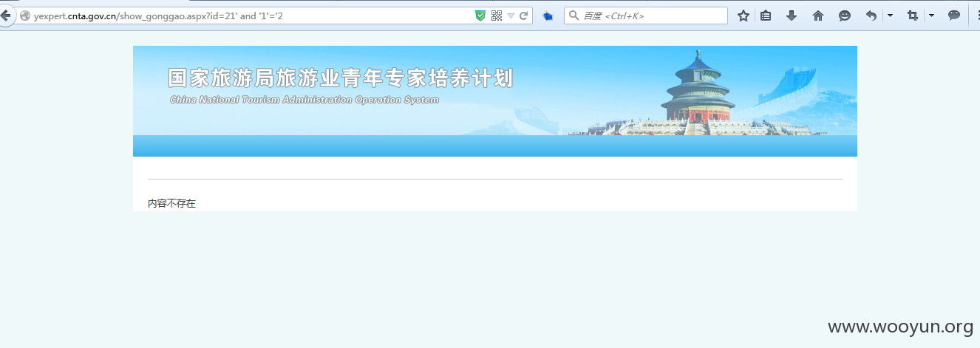Click the site identity globe icon

tap(25, 16)
